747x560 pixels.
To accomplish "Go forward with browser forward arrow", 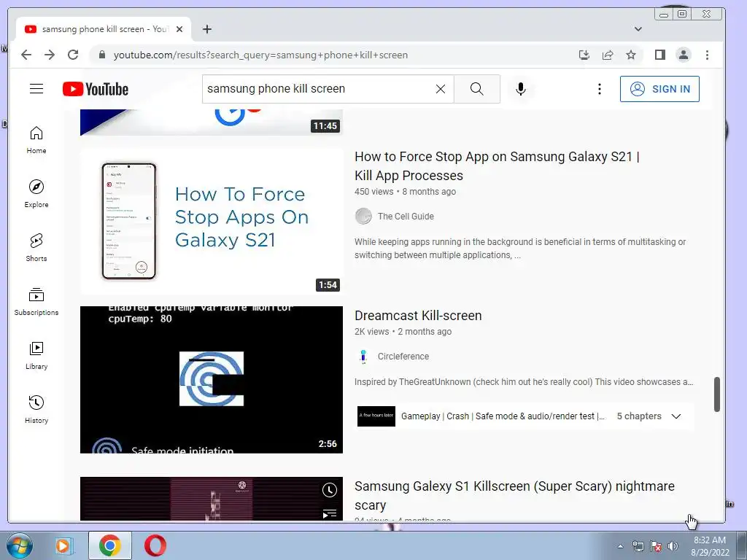I will point(50,55).
